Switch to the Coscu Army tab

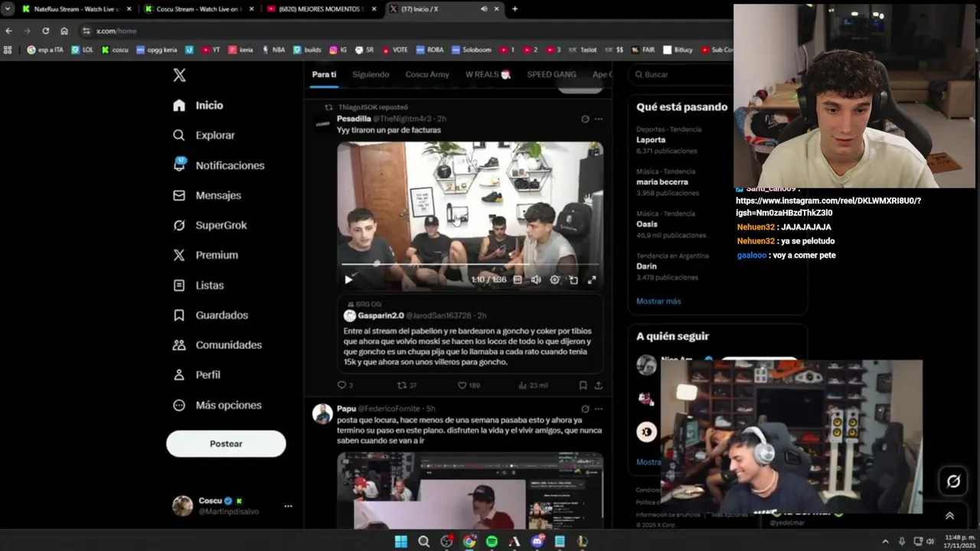[x=427, y=74]
